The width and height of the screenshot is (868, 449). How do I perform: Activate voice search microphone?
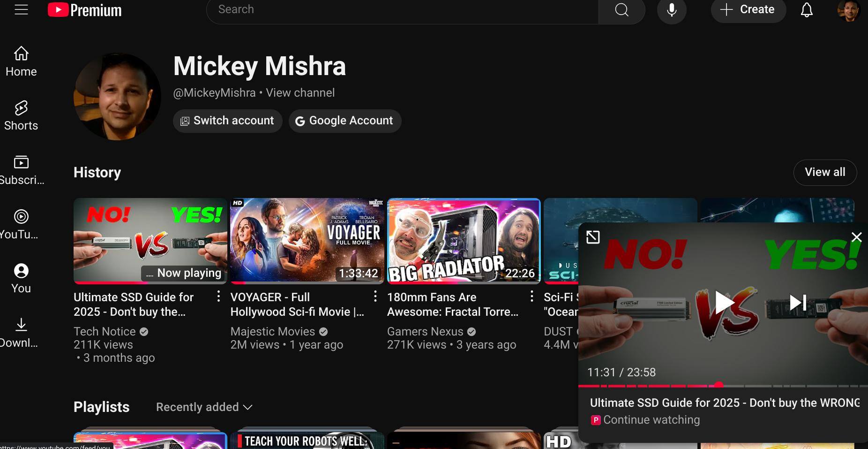671,10
